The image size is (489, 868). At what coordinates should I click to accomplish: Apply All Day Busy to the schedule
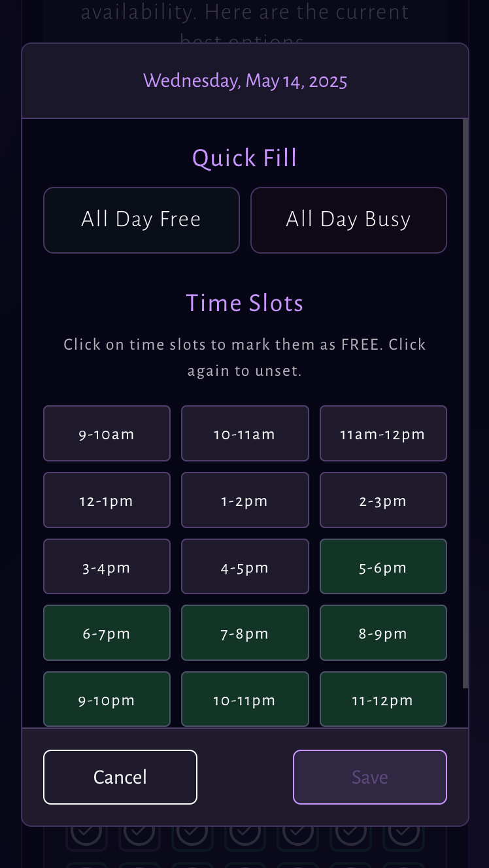348,220
